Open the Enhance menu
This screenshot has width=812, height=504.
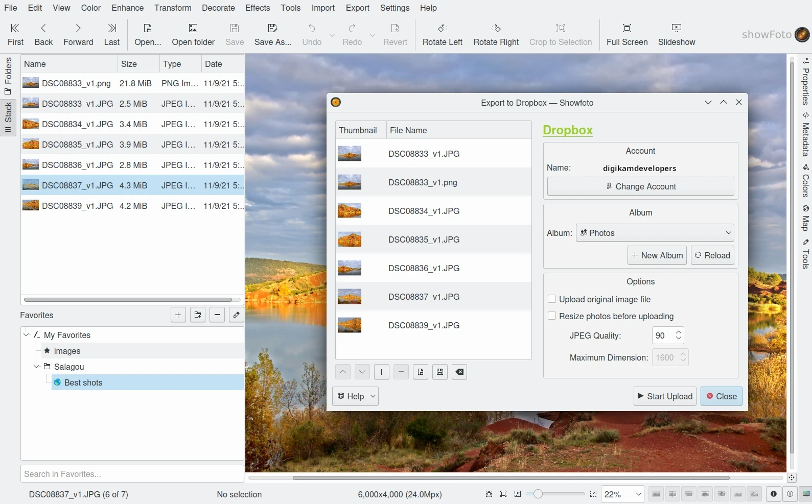point(127,8)
